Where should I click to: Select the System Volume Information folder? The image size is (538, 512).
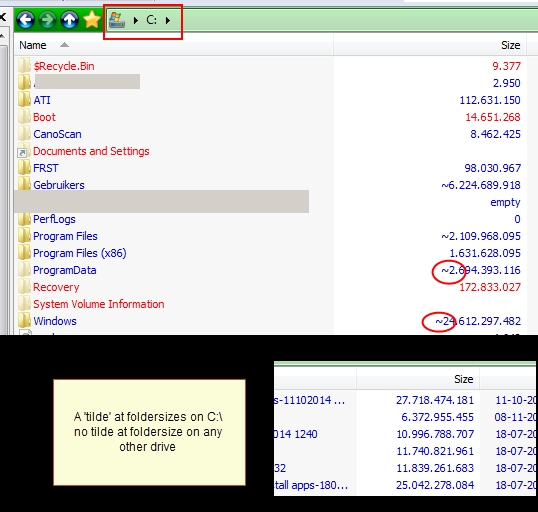tap(98, 304)
